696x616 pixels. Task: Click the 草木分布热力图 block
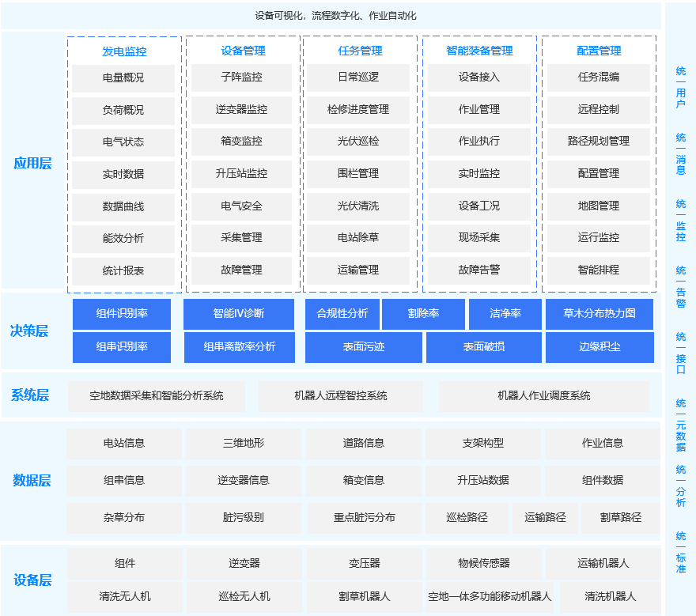598,314
